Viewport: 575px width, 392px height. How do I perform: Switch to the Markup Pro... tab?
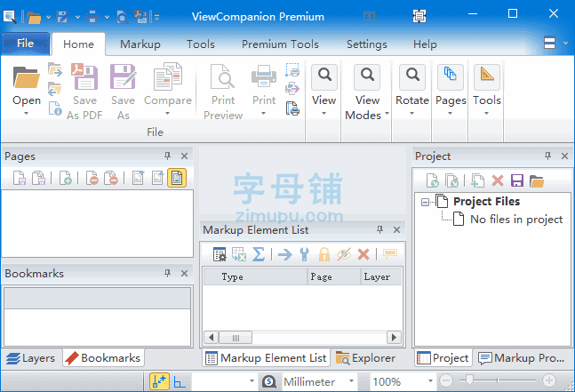tap(522, 358)
